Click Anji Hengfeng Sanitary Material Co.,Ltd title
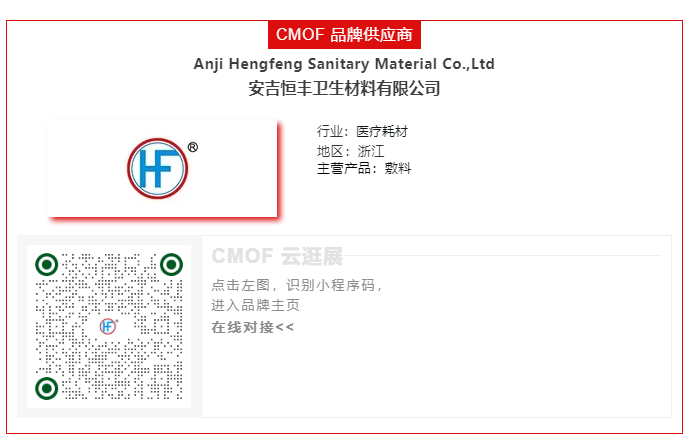 [344, 64]
